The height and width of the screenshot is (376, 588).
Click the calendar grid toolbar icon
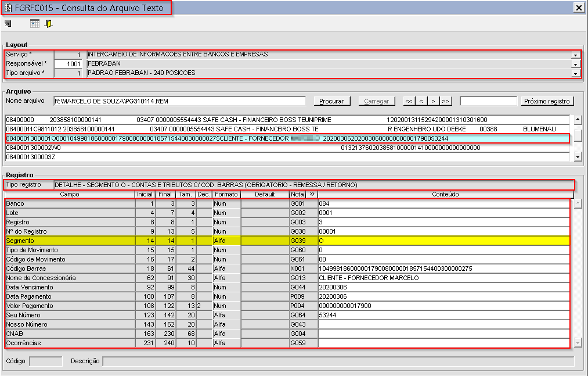35,24
